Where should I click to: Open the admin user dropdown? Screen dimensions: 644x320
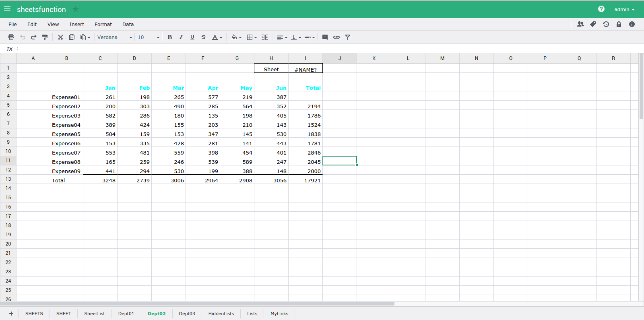click(x=624, y=9)
